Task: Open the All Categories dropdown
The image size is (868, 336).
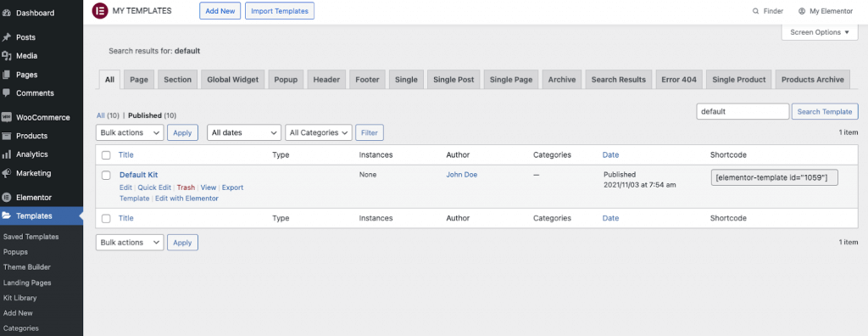Action: [319, 132]
